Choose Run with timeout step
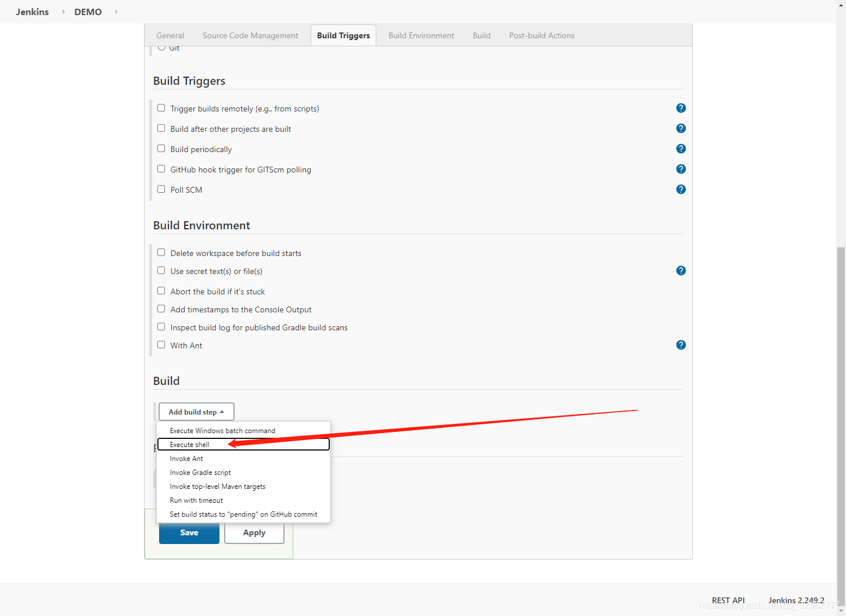The width and height of the screenshot is (846, 616). (x=243, y=500)
